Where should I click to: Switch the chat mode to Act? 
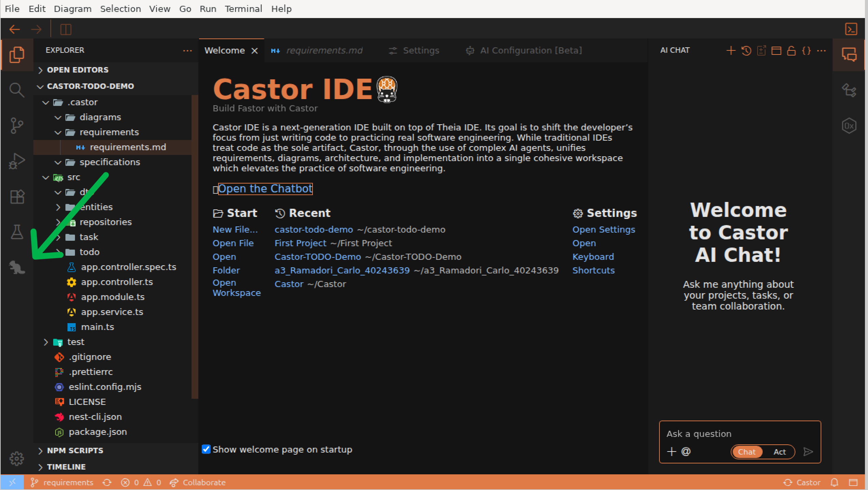point(779,452)
